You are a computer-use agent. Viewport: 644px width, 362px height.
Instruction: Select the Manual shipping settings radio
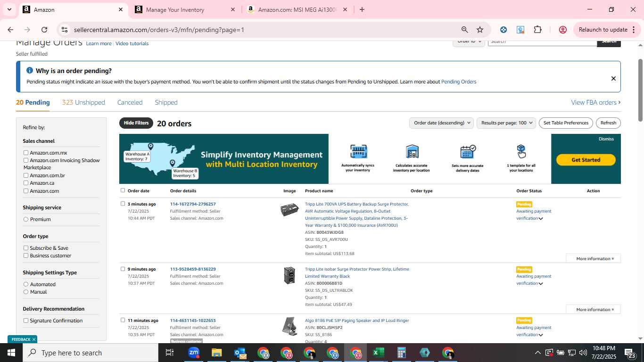coord(26,292)
